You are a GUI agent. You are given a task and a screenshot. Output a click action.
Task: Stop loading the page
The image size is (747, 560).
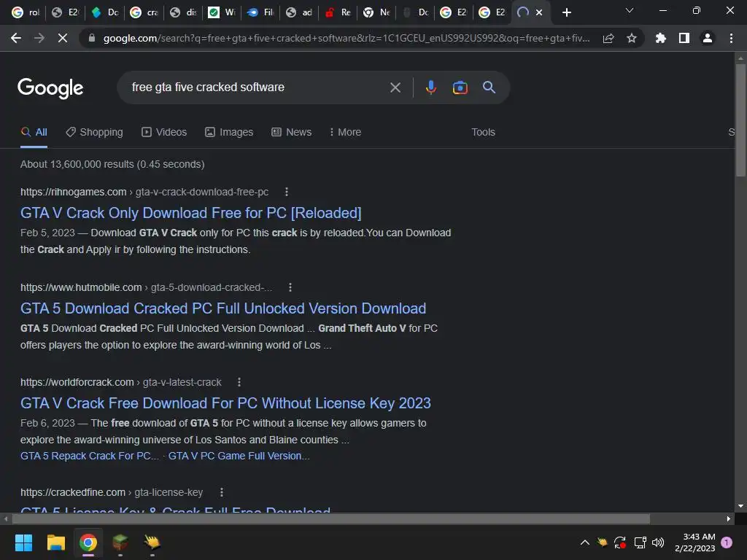(x=63, y=38)
